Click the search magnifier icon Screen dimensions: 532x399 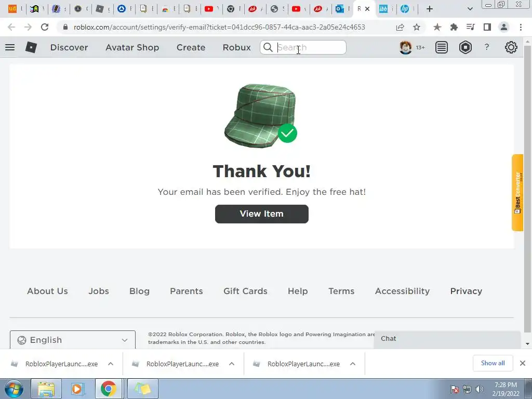pyautogui.click(x=268, y=47)
